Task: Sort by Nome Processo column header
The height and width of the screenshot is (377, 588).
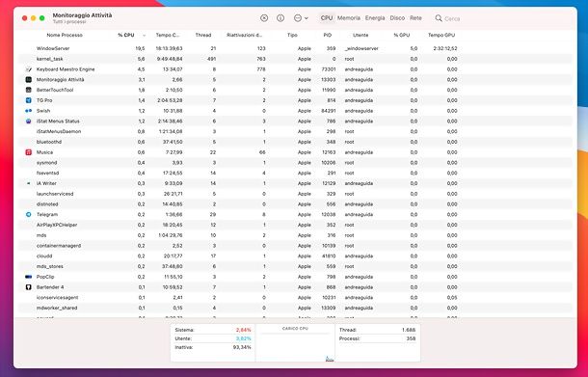Action: point(65,35)
